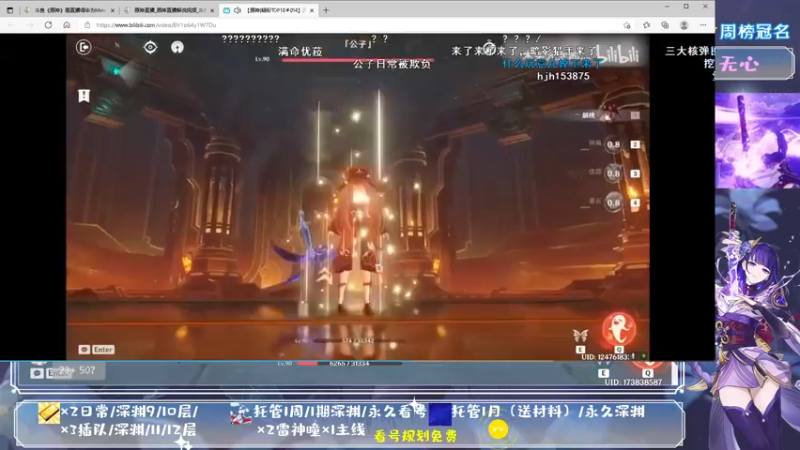
Task: Click the purple sword artwork thumbnail
Action: click(x=757, y=141)
